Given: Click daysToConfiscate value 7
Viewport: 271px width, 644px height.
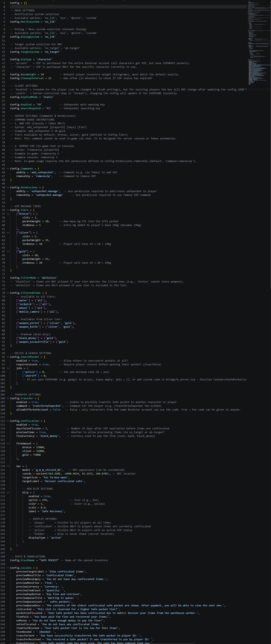Looking at the screenshot, I should tap(46, 429).
